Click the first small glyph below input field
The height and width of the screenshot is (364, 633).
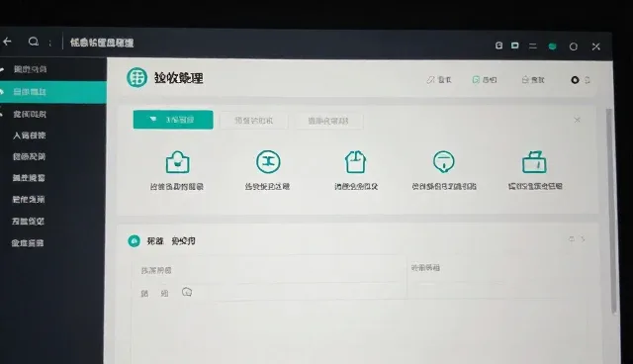pyautogui.click(x=144, y=294)
